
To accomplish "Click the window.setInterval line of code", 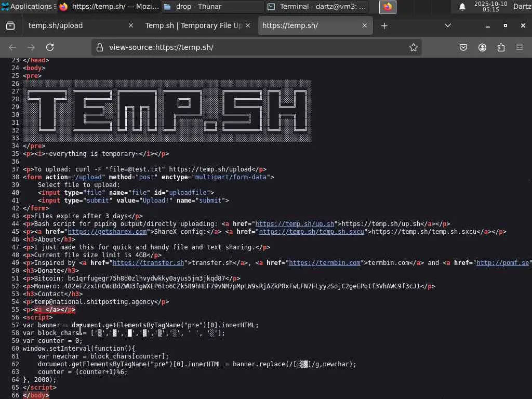I will (79, 349).
